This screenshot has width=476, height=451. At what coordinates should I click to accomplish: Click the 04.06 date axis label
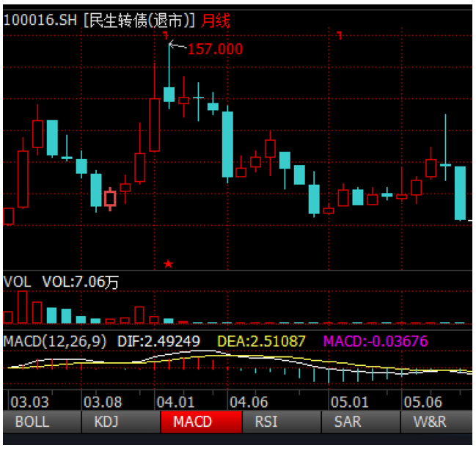point(249,402)
